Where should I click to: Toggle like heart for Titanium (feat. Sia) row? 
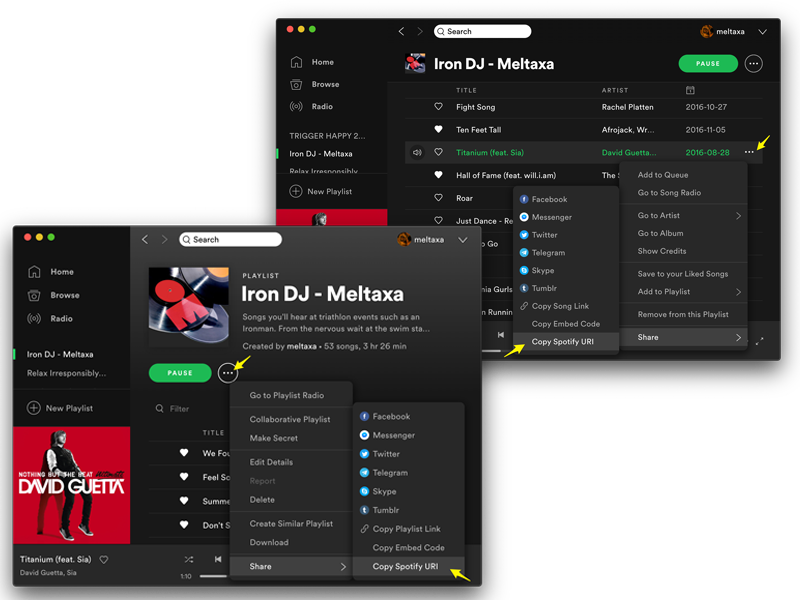[x=438, y=152]
